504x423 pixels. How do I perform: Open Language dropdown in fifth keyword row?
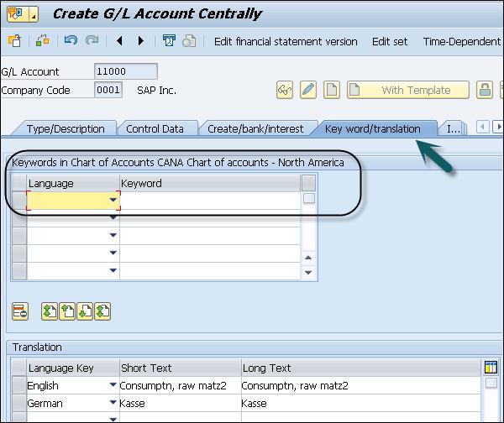[x=113, y=270]
